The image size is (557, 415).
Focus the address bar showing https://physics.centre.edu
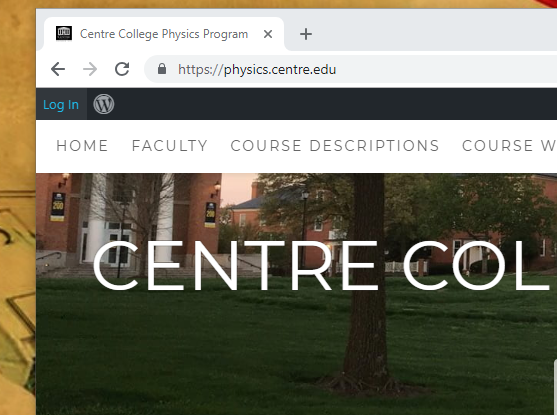(350, 69)
